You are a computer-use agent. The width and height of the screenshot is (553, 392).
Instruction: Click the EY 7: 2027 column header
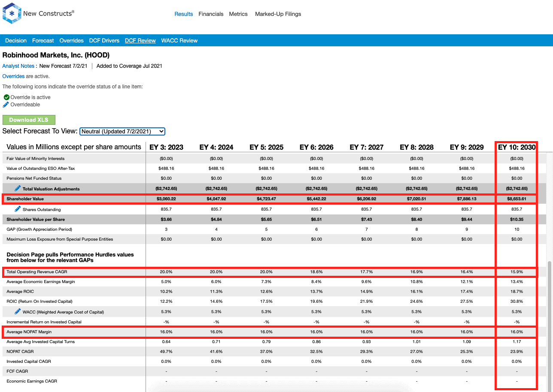point(367,147)
